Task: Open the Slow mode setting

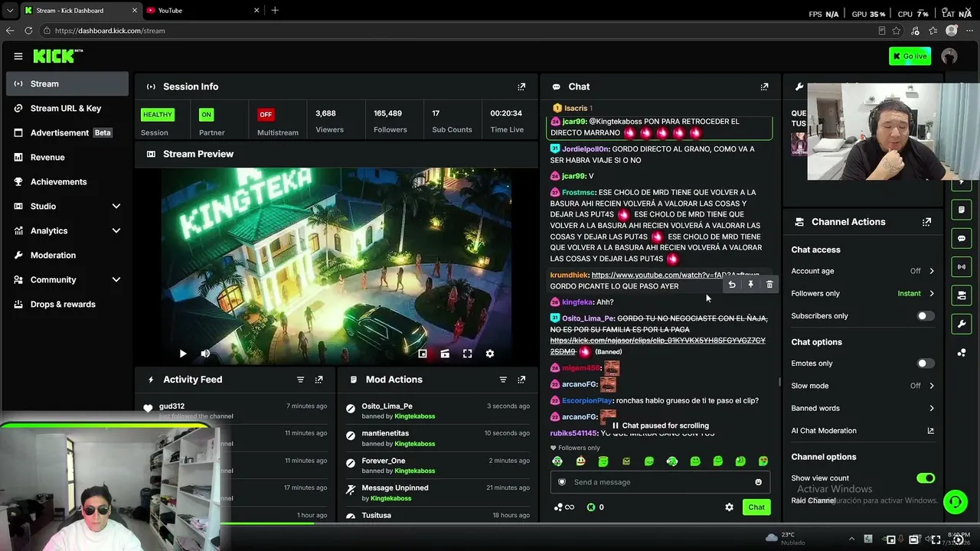Action: click(863, 386)
